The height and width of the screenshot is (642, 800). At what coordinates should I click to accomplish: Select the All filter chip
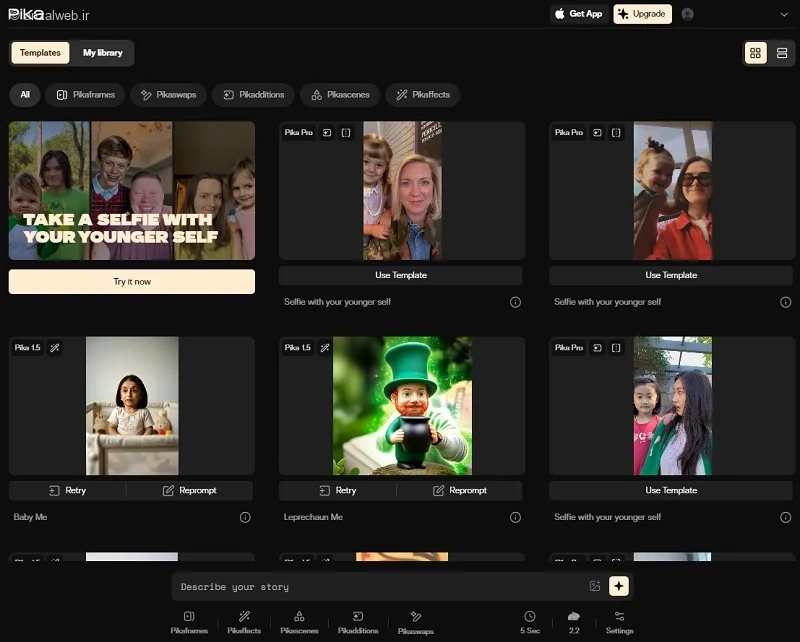pos(25,95)
